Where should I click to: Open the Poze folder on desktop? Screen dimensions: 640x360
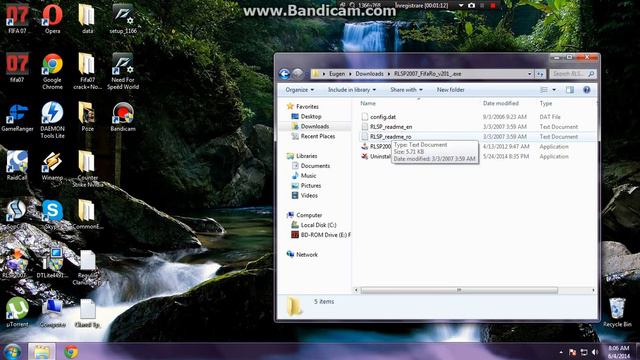point(87,118)
